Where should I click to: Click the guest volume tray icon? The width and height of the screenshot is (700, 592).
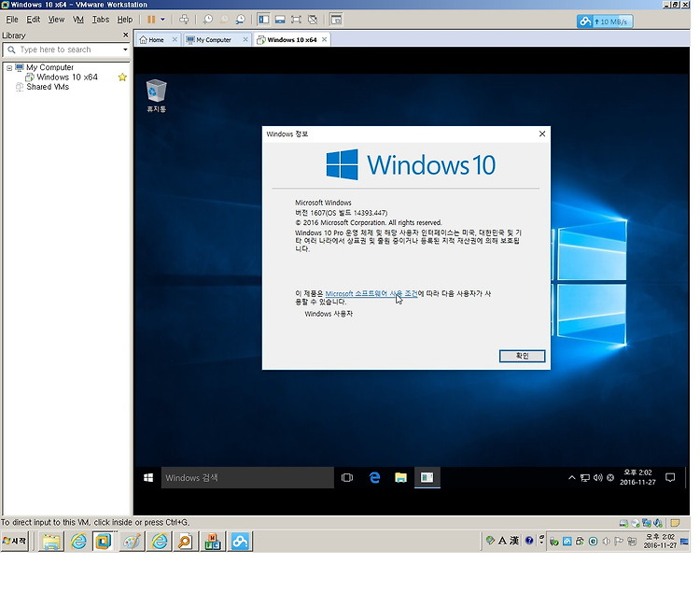pos(597,478)
